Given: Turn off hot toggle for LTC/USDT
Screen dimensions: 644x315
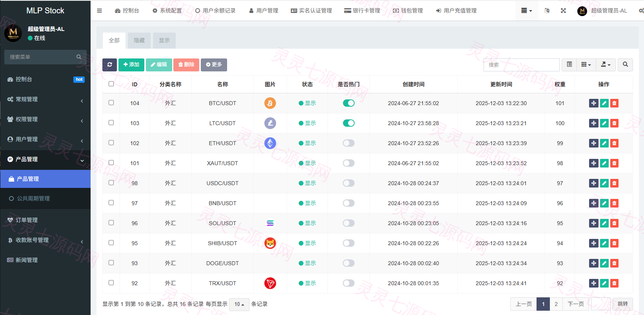Looking at the screenshot, I should [x=349, y=123].
